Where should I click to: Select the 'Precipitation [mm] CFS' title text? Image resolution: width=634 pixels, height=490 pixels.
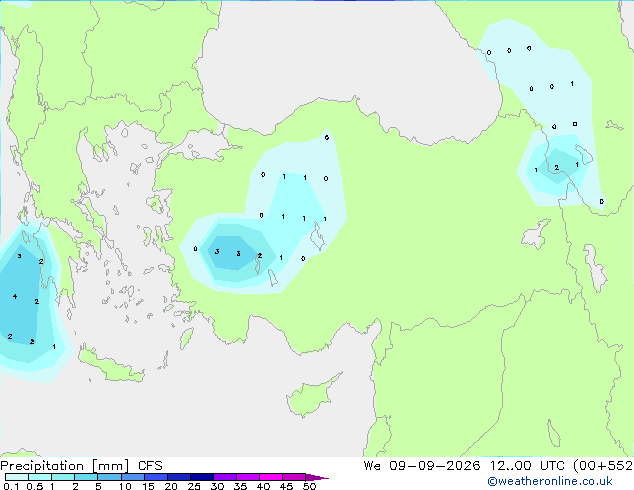click(x=81, y=466)
